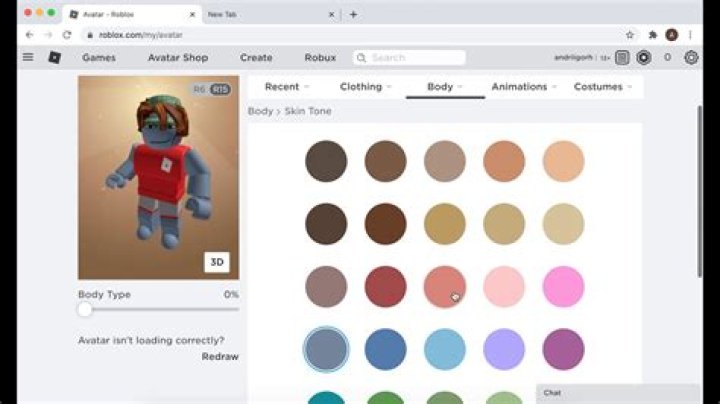Bookmark this page with the star icon

pos(630,35)
